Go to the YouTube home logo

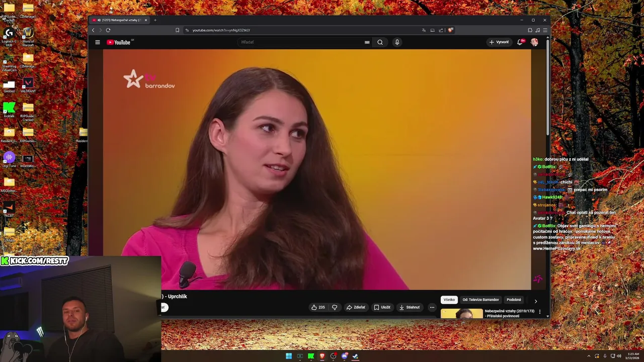[119, 42]
